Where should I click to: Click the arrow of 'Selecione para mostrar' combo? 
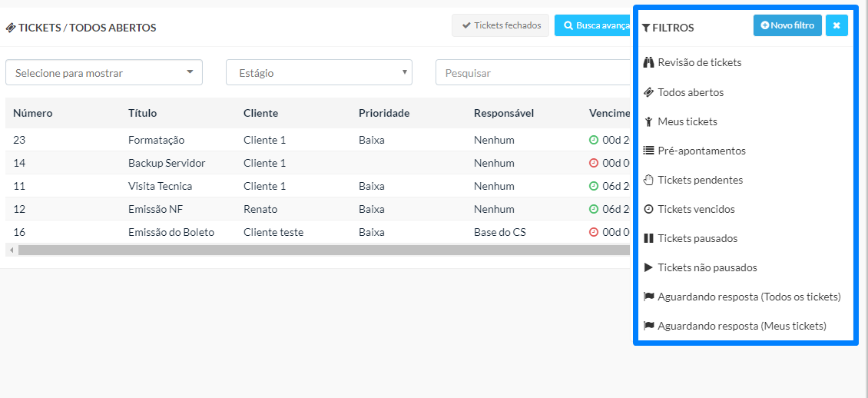pyautogui.click(x=190, y=72)
